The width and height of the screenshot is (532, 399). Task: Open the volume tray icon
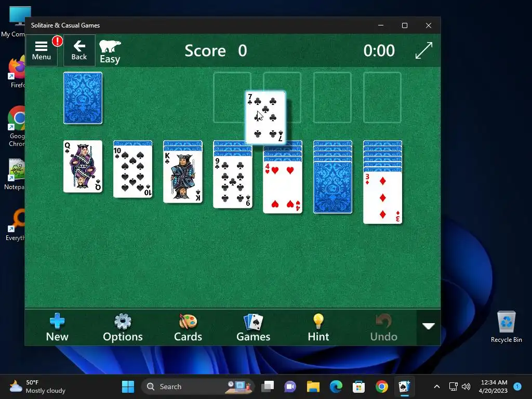[466, 387]
